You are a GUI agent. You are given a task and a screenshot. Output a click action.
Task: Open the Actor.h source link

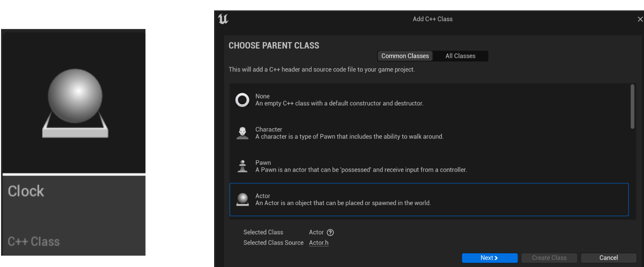[x=318, y=243]
